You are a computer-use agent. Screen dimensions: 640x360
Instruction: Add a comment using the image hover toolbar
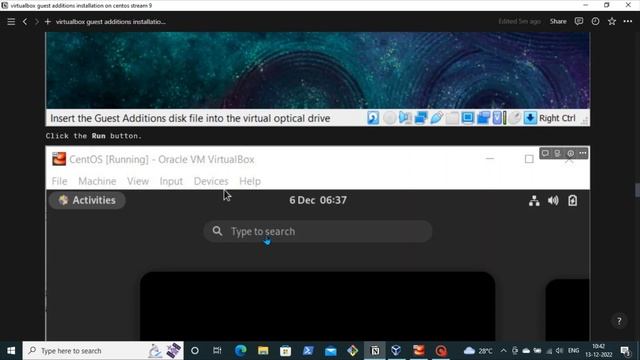[545, 153]
